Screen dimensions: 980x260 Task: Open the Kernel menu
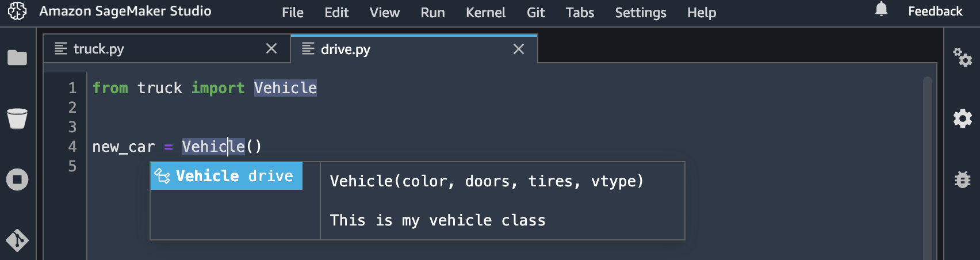(485, 13)
